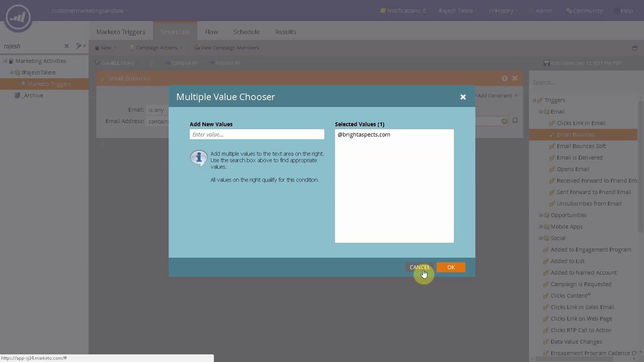Select Unsubscribes from Email trigger
Image resolution: width=644 pixels, height=362 pixels.
click(x=589, y=204)
